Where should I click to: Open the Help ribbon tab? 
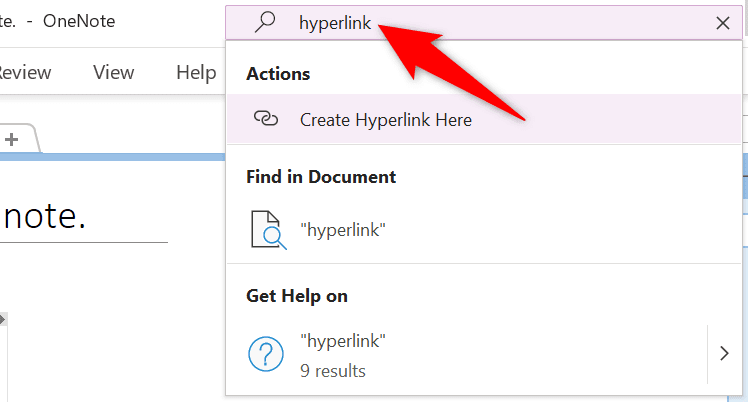click(x=196, y=72)
